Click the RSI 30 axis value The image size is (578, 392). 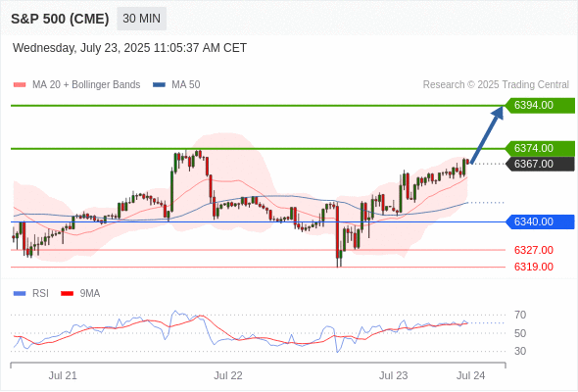point(520,351)
